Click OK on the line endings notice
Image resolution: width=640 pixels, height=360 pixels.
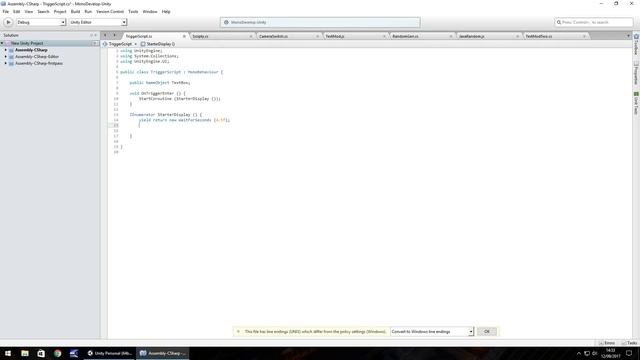pyautogui.click(x=487, y=332)
